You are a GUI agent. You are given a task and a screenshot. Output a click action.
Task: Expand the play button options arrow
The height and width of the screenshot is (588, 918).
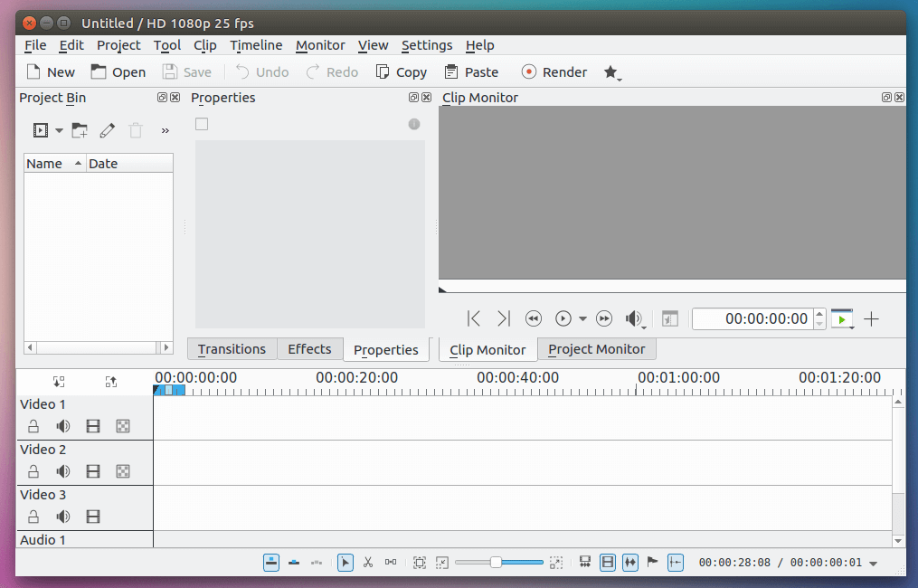(582, 318)
